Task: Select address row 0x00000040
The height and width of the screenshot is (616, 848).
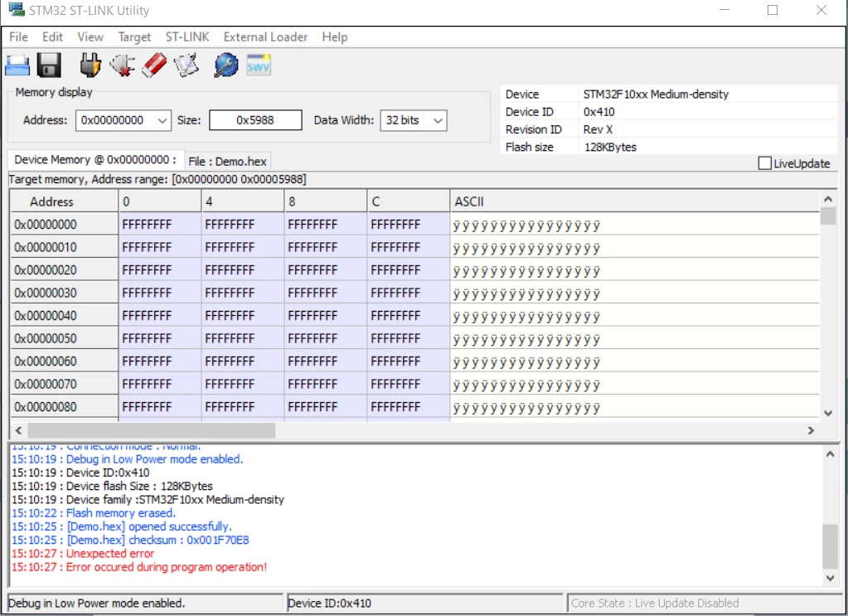Action: coord(64,315)
